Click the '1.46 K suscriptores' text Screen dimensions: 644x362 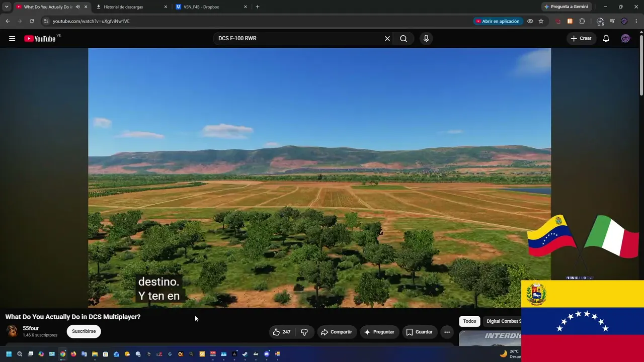[40, 335]
